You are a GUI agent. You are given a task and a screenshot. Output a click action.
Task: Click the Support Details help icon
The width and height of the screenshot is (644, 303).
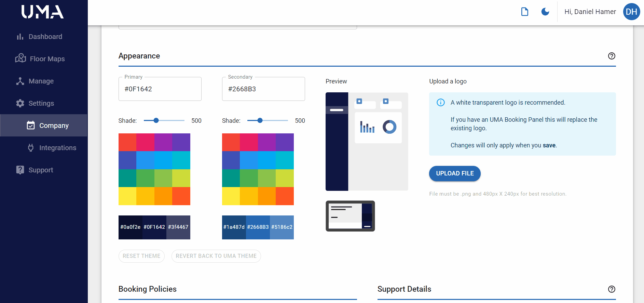[612, 289]
